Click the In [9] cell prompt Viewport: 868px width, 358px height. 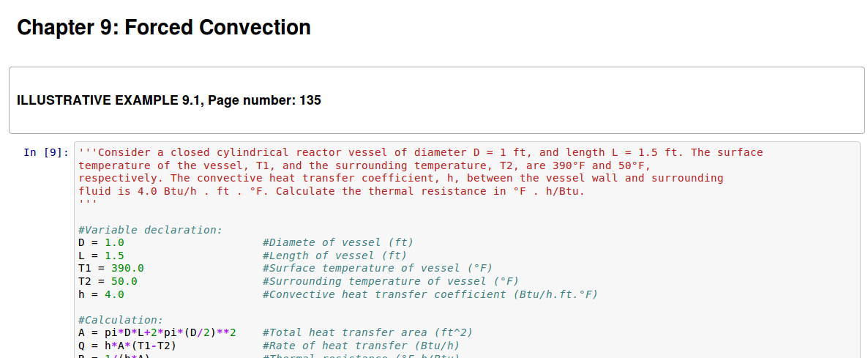point(46,152)
